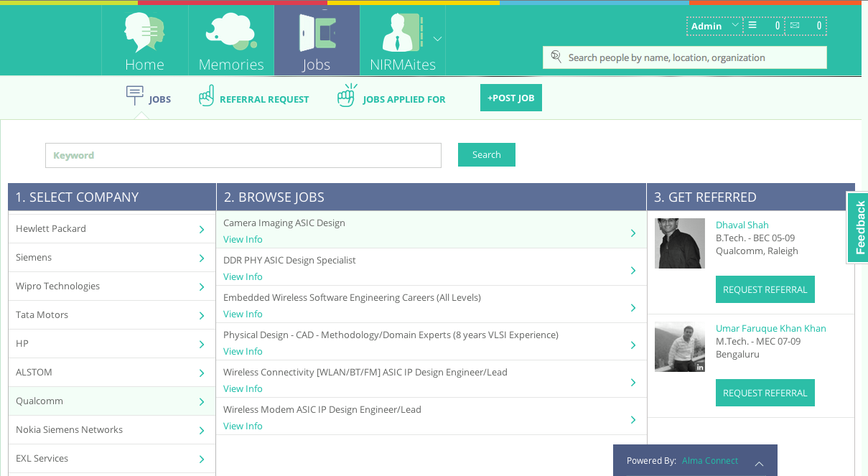Expand HP company arrow
This screenshot has height=476, width=868.
[x=202, y=345]
